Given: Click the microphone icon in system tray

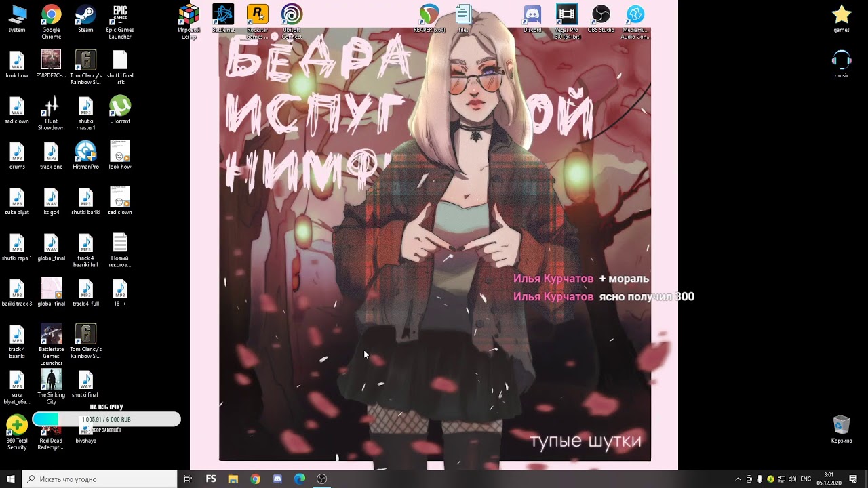Looking at the screenshot, I should (x=759, y=479).
